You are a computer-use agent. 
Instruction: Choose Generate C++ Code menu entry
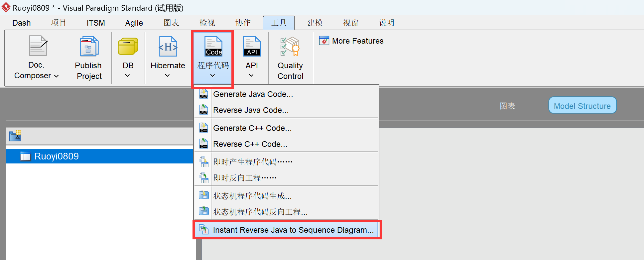pos(286,128)
